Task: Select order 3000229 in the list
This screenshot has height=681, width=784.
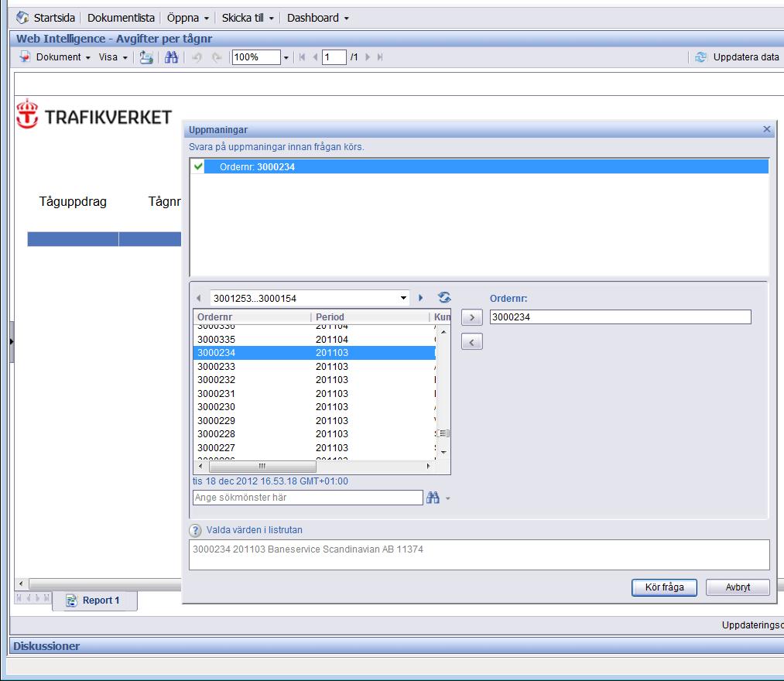Action: 314,420
